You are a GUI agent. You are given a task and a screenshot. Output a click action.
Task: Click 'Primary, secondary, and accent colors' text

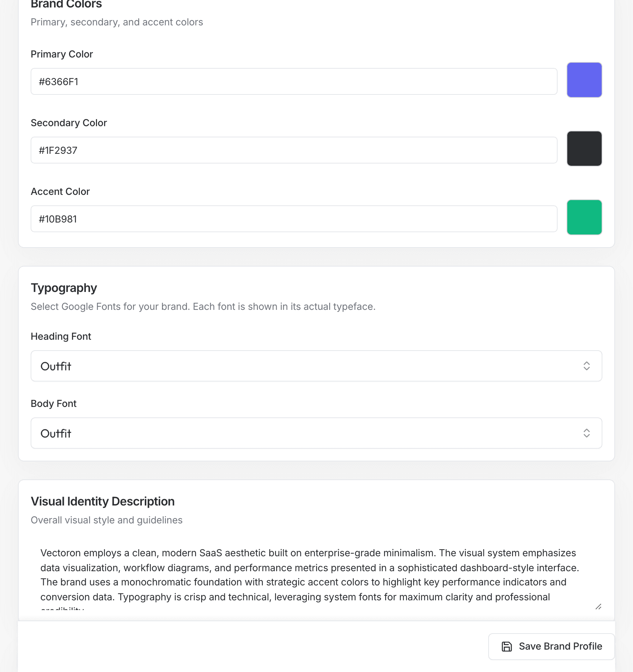117,22
